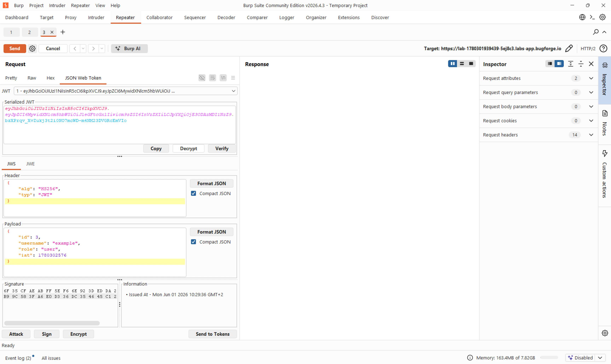
Task: Switch to the Proxy tab
Action: 71,17
